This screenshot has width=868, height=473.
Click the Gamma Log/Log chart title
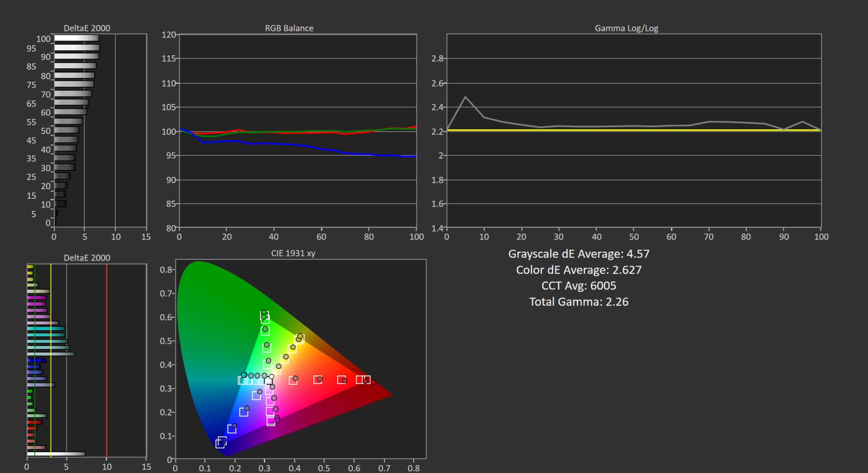(x=626, y=28)
